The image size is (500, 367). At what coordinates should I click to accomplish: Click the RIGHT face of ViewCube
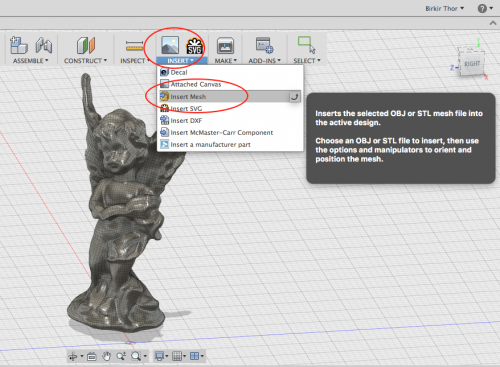[x=472, y=63]
